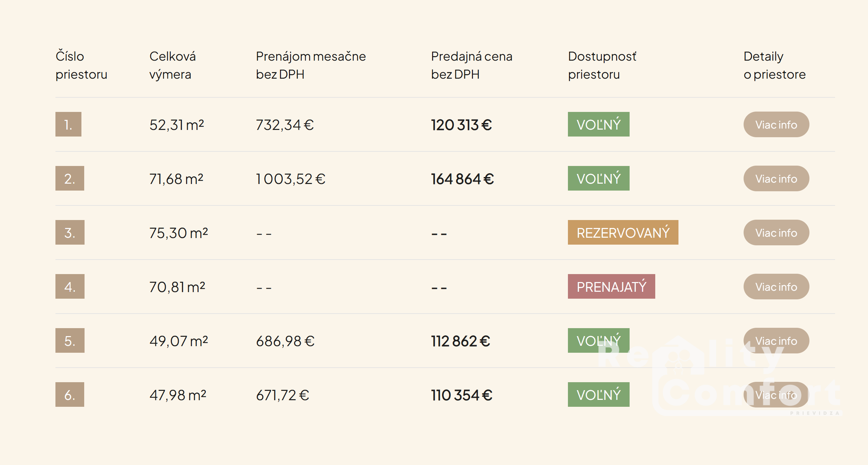Click VOĽNÝ status for space 2
The image size is (868, 465).
pyautogui.click(x=598, y=178)
